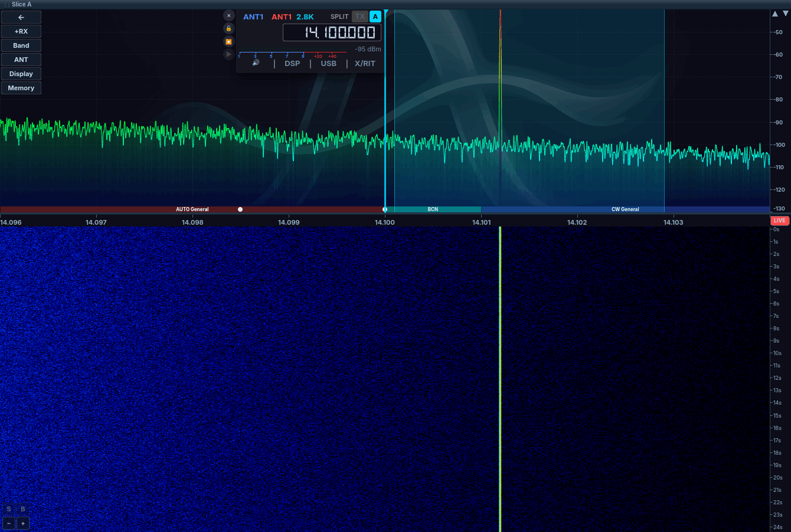Click the AUTO General band segment
Image resolution: width=791 pixels, height=532 pixels.
(192, 209)
